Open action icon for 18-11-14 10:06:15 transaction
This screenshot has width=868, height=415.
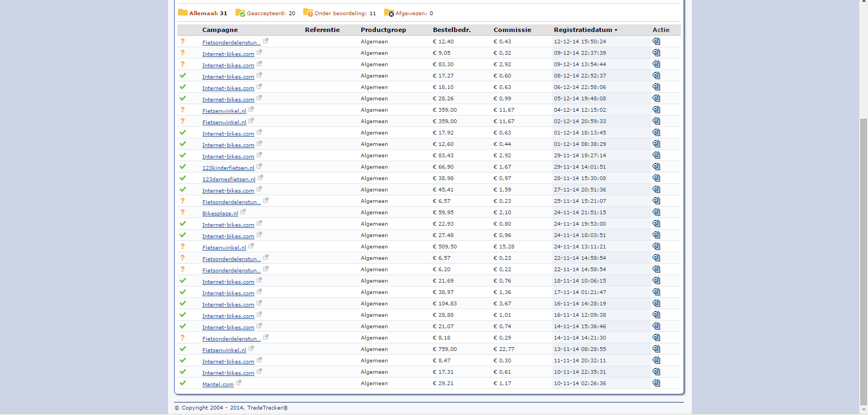(656, 280)
